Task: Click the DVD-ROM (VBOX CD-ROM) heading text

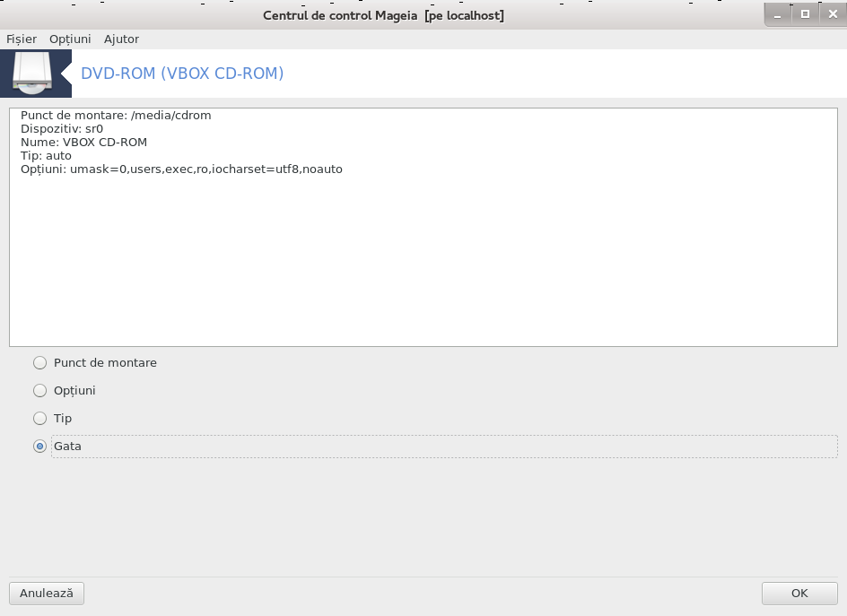Action: tap(182, 74)
